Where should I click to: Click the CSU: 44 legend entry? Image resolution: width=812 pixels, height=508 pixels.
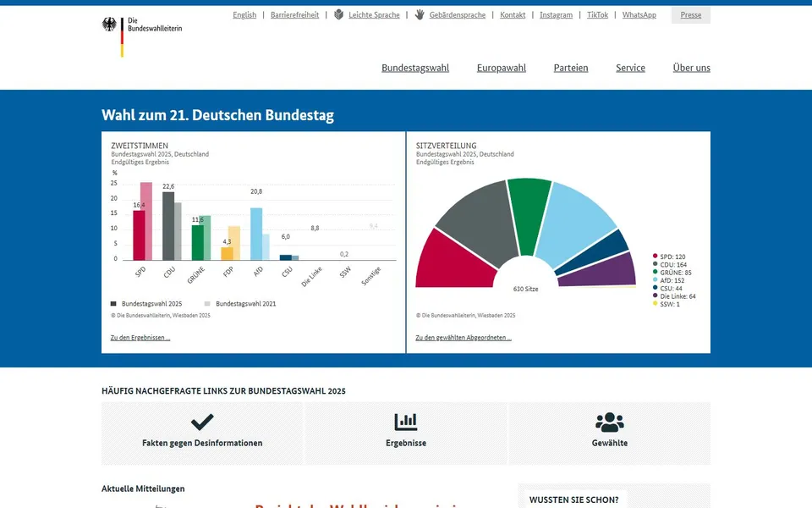[667, 288]
